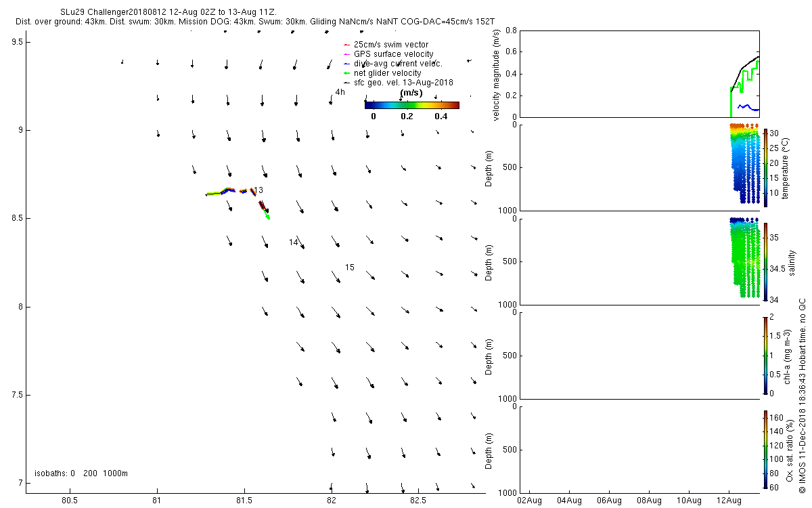Click the vertical '© IMOS 11-Dec-2018' copyright text
812x508 pixels.
(802, 396)
